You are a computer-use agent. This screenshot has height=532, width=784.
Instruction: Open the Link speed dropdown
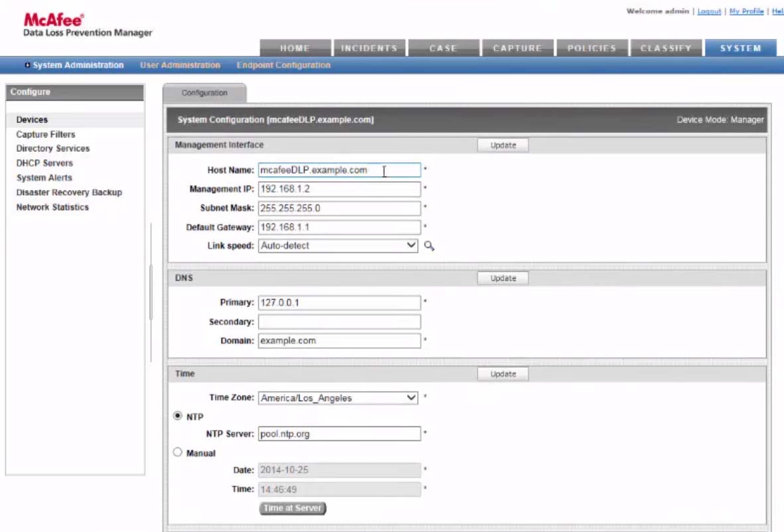(x=338, y=245)
